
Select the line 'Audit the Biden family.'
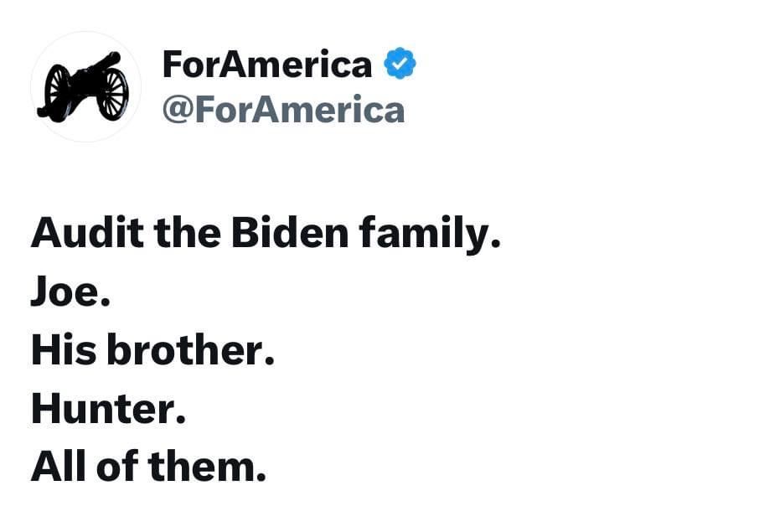click(266, 235)
